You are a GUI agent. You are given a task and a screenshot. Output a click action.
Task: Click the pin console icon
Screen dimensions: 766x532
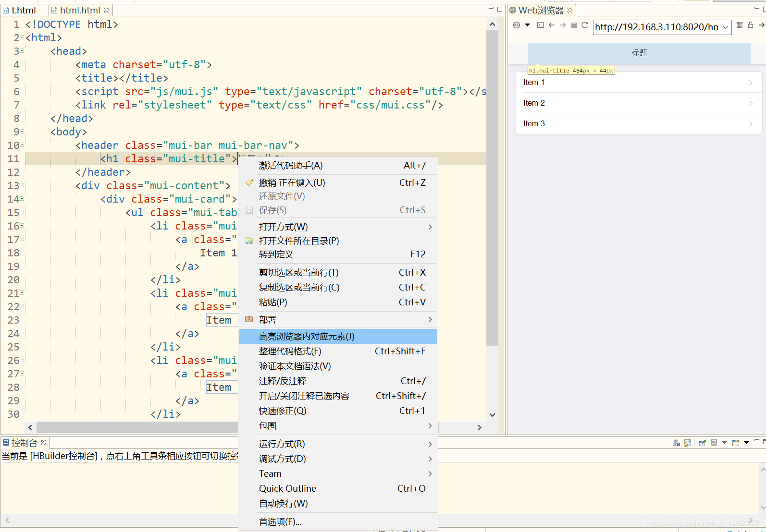[x=702, y=443]
